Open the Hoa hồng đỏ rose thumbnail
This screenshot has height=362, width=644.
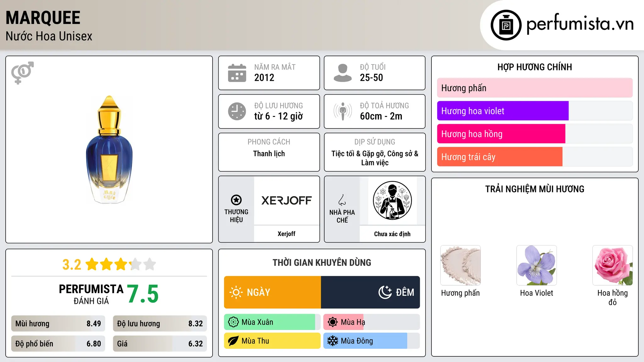pyautogui.click(x=613, y=265)
